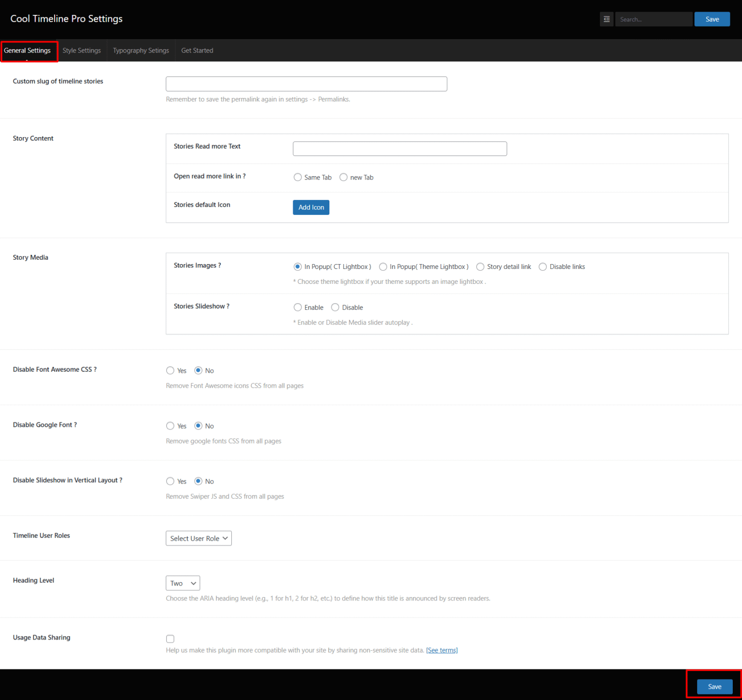Open the Heading Level dropdown
Viewport: 742px width, 700px height.
pos(183,583)
